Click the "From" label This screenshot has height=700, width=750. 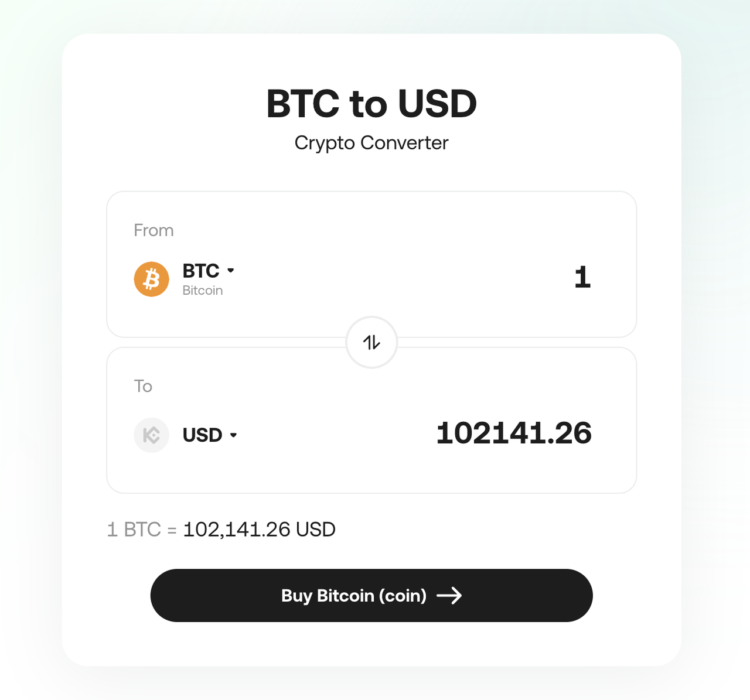pyautogui.click(x=154, y=230)
